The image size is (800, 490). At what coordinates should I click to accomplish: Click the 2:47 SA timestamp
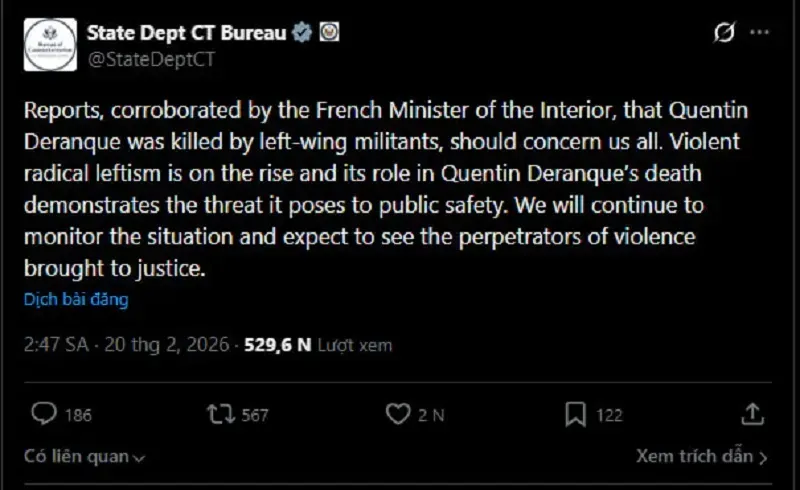[57, 346]
